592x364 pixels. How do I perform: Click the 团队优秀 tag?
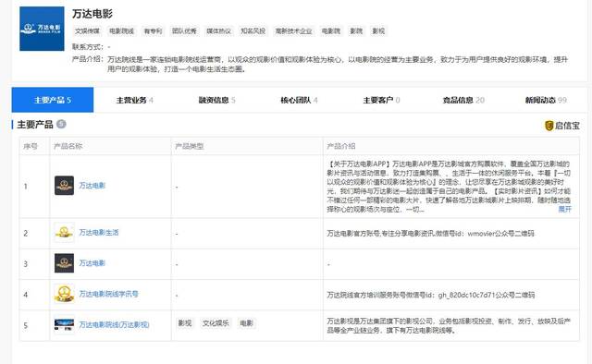(184, 30)
